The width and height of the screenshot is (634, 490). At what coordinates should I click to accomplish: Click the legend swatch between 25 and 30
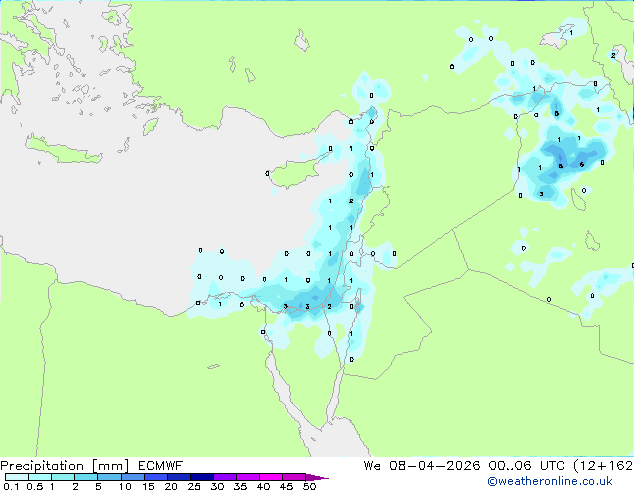click(x=201, y=477)
